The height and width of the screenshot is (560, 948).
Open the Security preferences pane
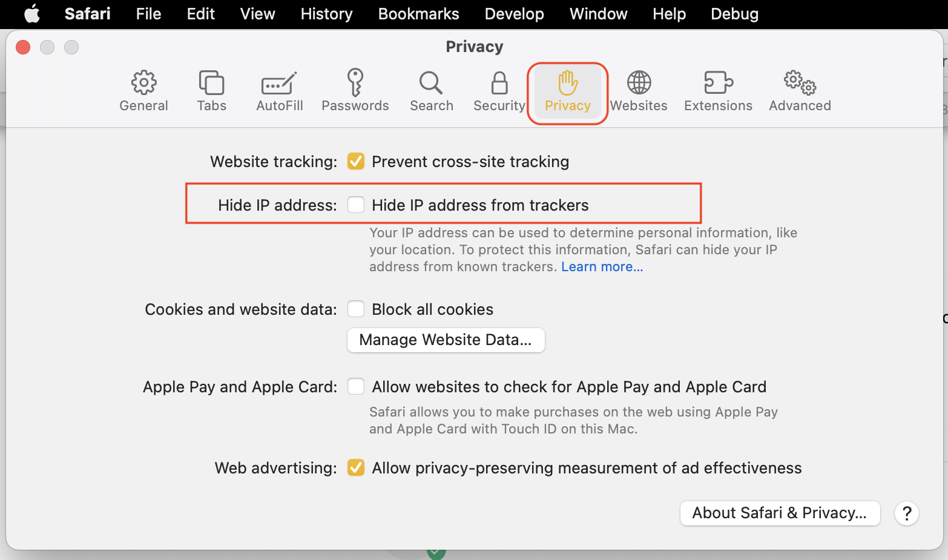coord(499,91)
